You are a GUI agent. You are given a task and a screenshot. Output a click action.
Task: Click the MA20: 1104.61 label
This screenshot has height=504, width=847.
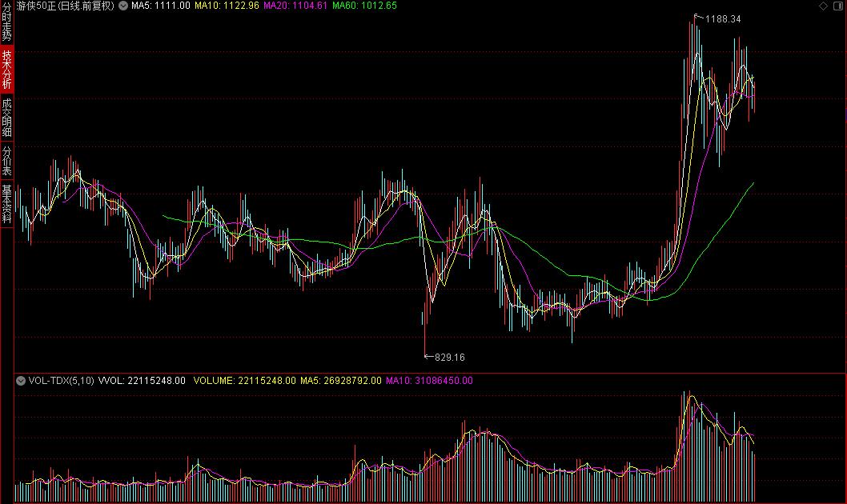(295, 6)
